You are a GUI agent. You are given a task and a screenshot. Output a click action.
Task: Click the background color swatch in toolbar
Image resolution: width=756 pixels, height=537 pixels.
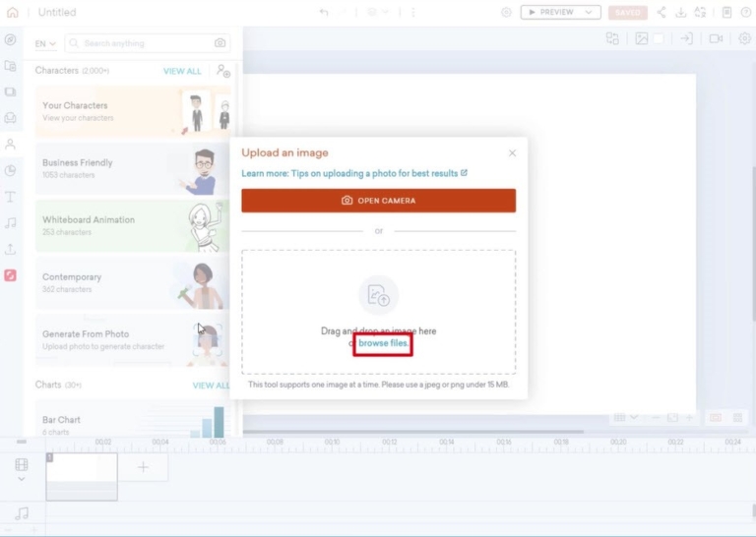[659, 38]
